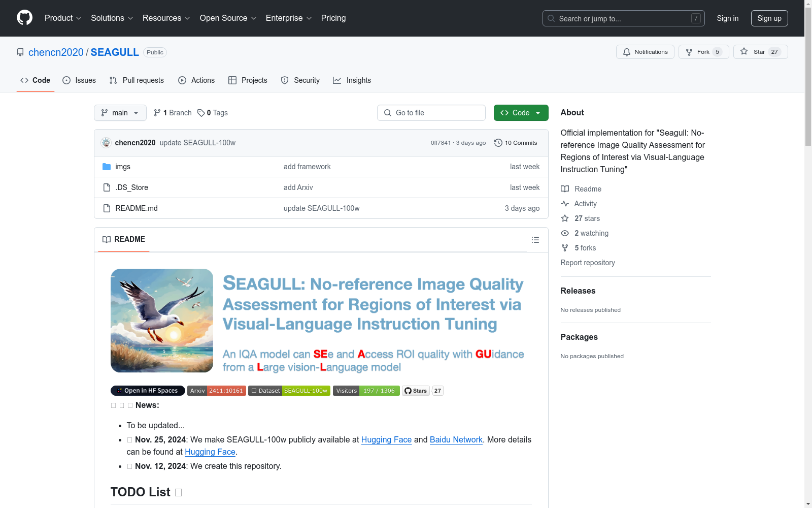Click the README.md file icon
812x508 pixels.
(107, 208)
